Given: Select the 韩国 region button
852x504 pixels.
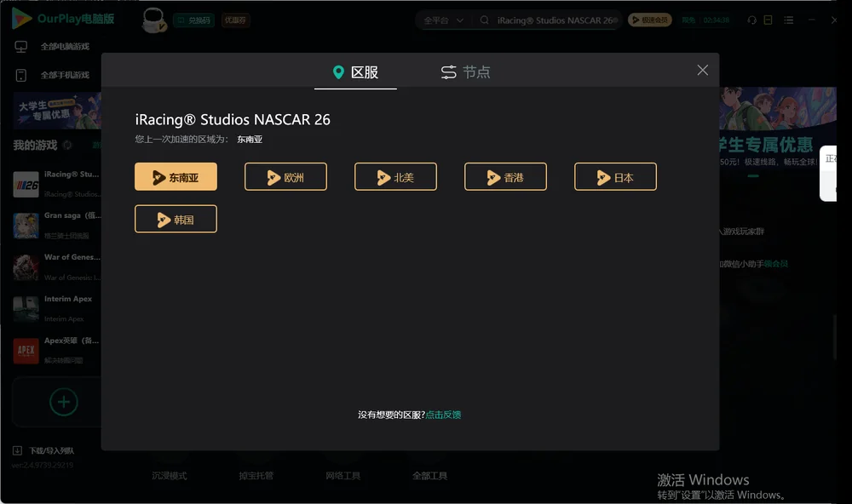Looking at the screenshot, I should [x=176, y=219].
